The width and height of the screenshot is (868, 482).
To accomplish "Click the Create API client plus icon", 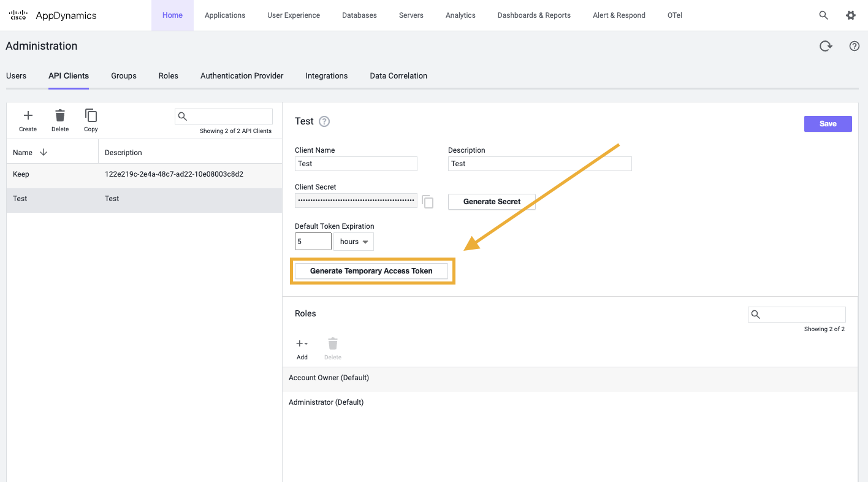I will point(28,115).
